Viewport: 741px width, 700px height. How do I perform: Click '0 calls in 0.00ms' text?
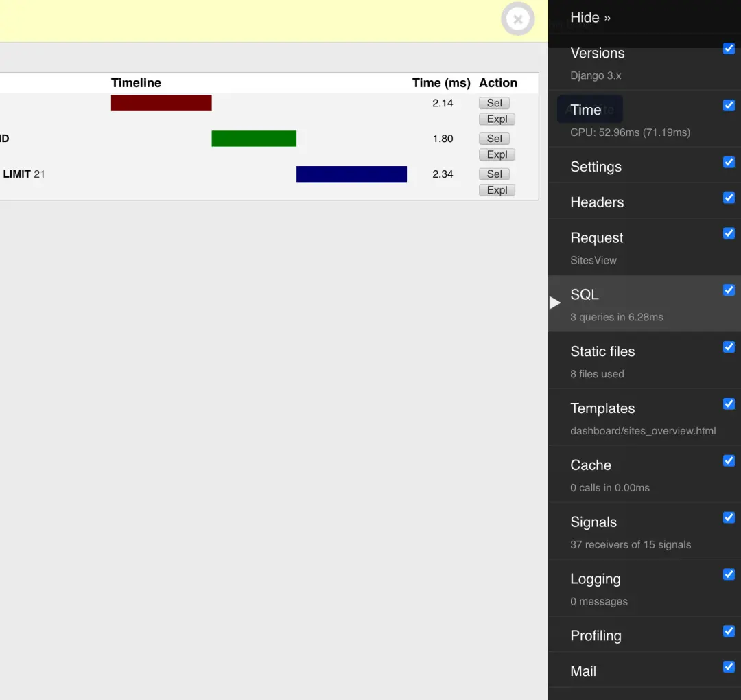click(x=610, y=487)
